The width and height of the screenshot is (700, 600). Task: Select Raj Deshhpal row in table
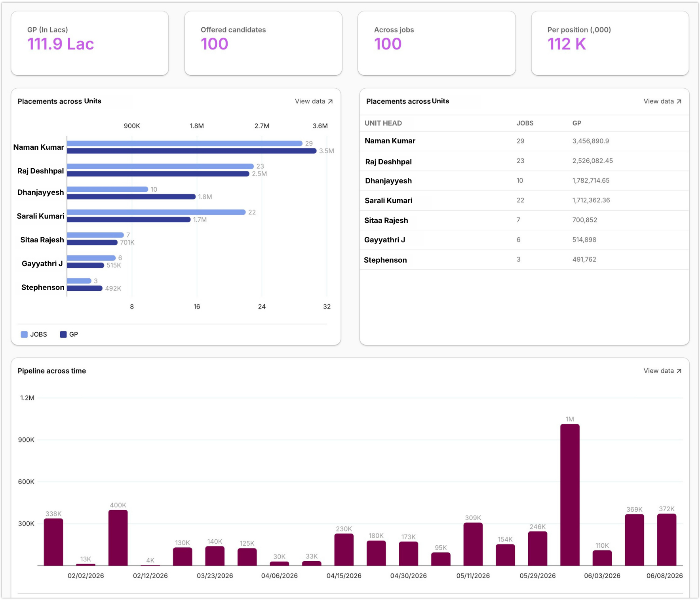524,161
